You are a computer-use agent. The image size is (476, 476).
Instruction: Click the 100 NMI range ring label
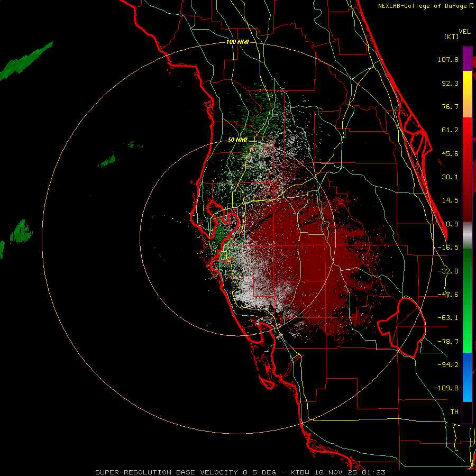(x=237, y=42)
